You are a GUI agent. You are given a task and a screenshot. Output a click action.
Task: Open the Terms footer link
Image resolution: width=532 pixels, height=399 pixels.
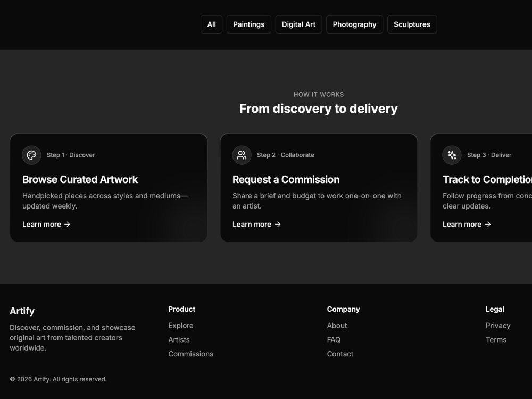click(x=496, y=339)
